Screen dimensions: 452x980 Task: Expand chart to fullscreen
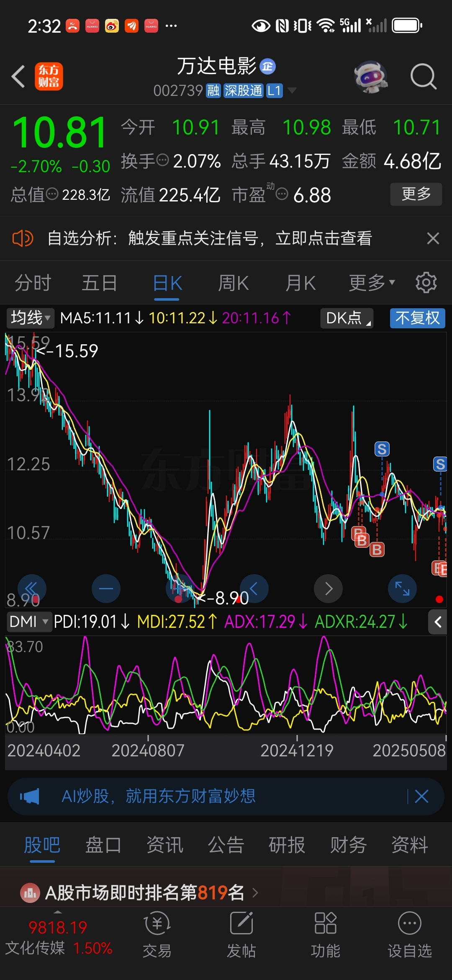tap(403, 588)
